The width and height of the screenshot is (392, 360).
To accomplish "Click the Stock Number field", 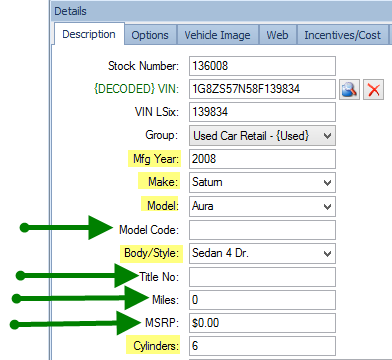I will pyautogui.click(x=262, y=66).
